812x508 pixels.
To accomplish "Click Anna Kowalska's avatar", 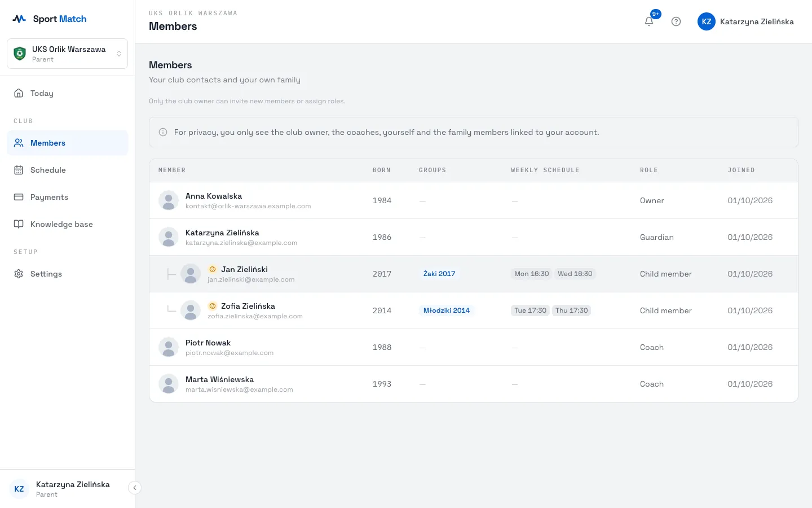I will [x=169, y=200].
